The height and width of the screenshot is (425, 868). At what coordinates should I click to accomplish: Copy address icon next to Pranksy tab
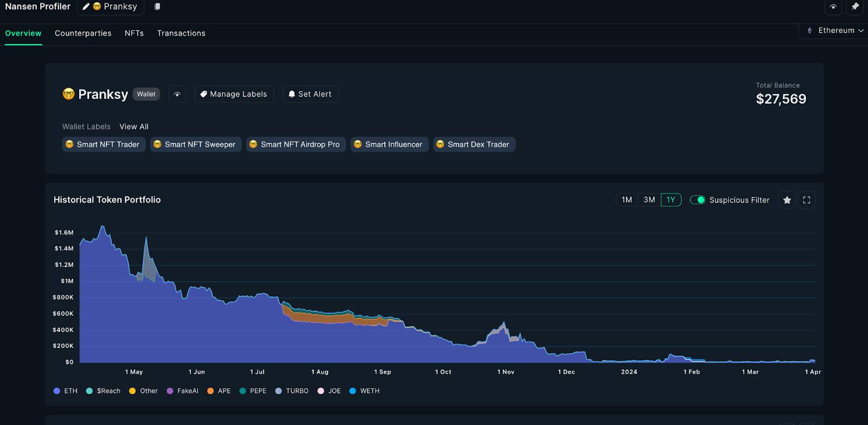[x=157, y=7]
